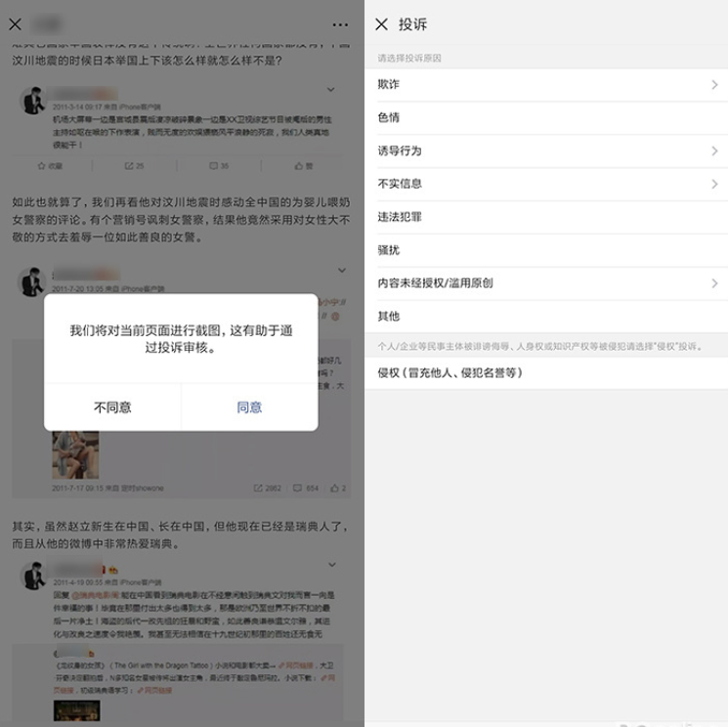Expand the 内容未经授权 row chevron
The height and width of the screenshot is (727, 728).
(x=714, y=283)
